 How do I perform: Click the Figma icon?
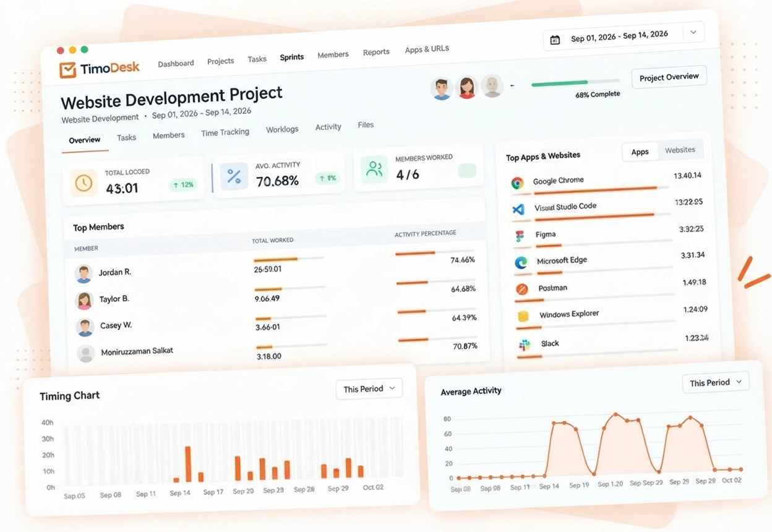coord(520,236)
